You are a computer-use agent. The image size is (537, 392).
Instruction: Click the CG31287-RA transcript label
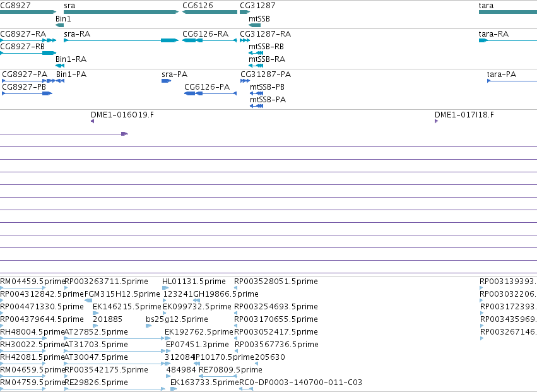[x=266, y=34]
